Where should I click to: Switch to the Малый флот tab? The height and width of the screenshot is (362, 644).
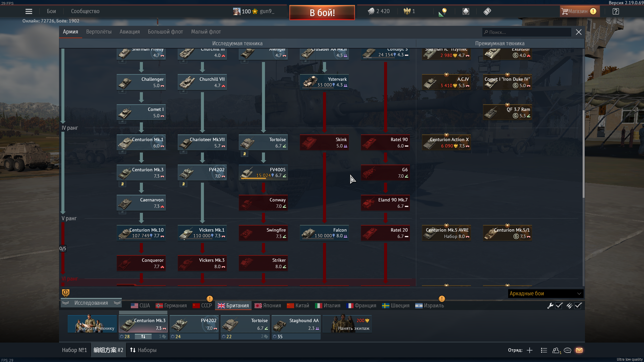206,32
